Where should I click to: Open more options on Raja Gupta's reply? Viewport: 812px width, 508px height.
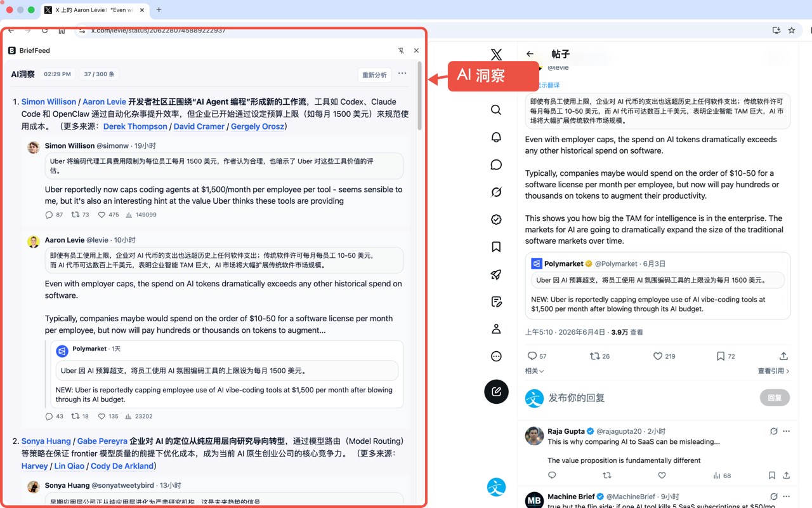click(787, 431)
